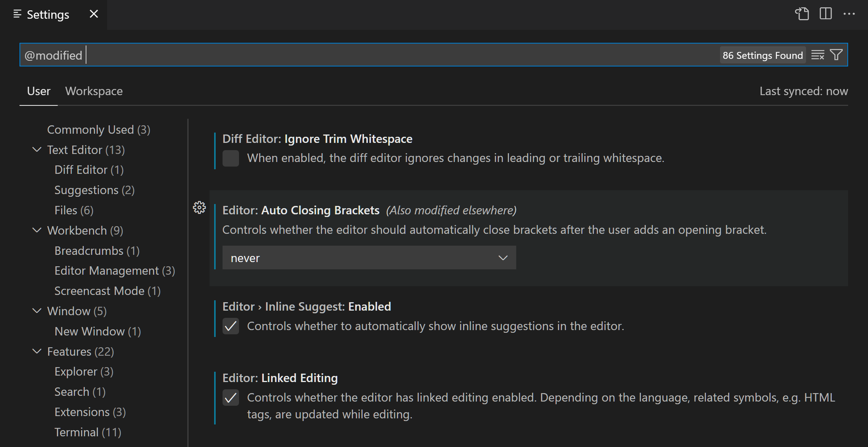This screenshot has height=447, width=868.
Task: Click the settings gear icon on Auto Closing Brackets
Action: click(200, 207)
